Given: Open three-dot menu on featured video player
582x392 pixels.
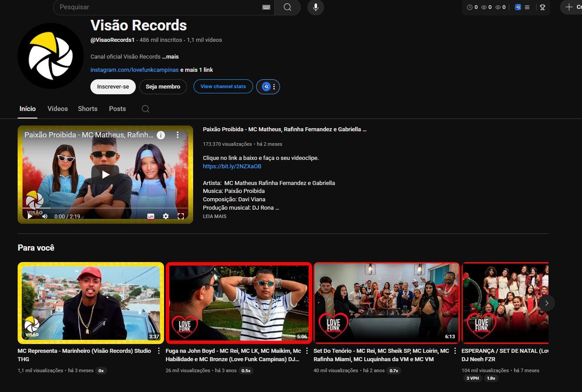Looking at the screenshot, I should click(178, 135).
